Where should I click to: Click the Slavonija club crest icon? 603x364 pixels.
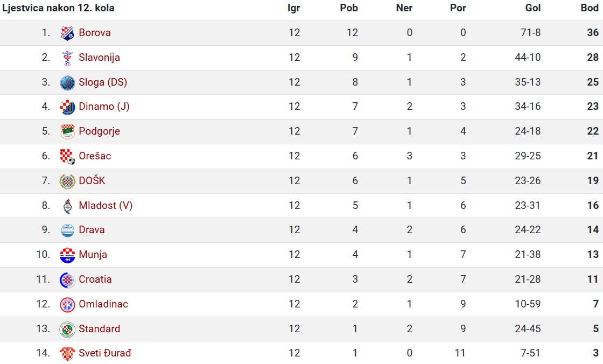click(x=67, y=58)
